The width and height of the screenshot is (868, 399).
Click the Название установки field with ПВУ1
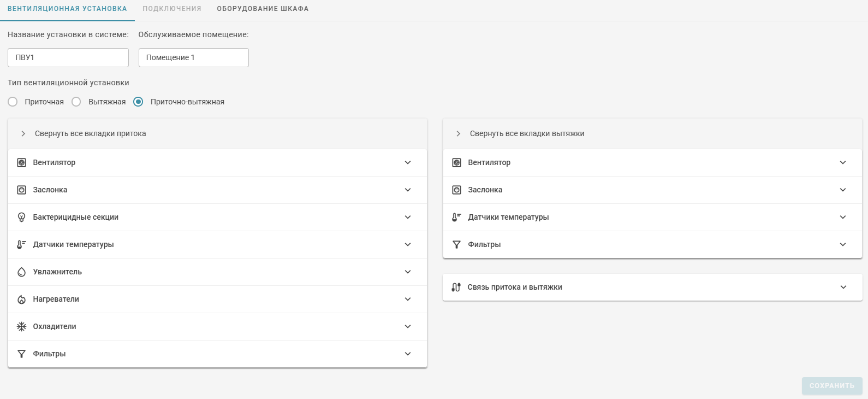68,57
